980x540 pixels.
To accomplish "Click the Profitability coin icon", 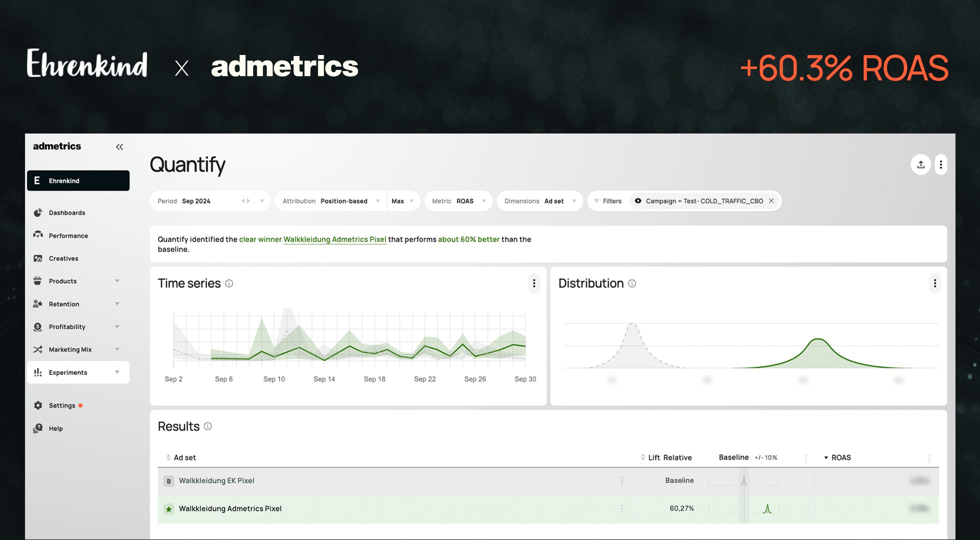I will point(38,326).
